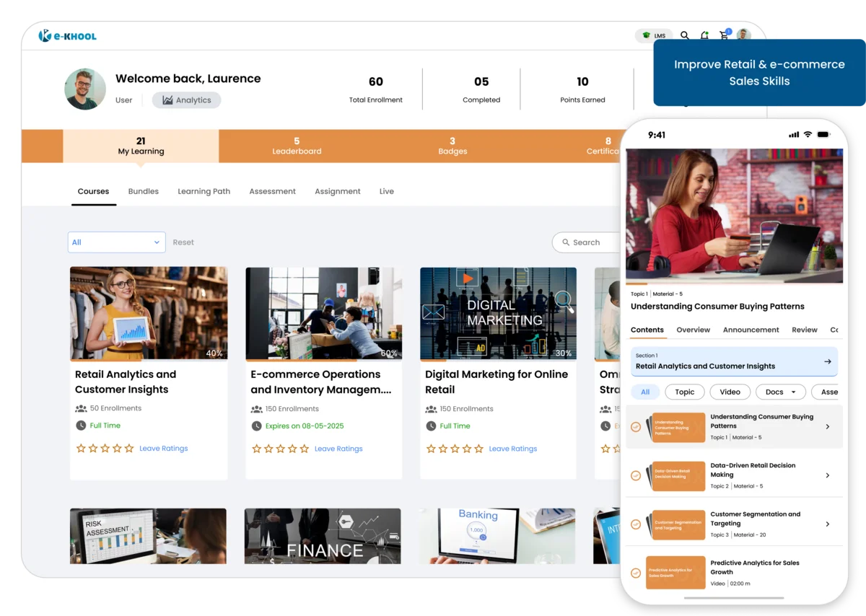Open the notifications bell icon
The height and width of the screenshot is (616, 866).
(704, 35)
